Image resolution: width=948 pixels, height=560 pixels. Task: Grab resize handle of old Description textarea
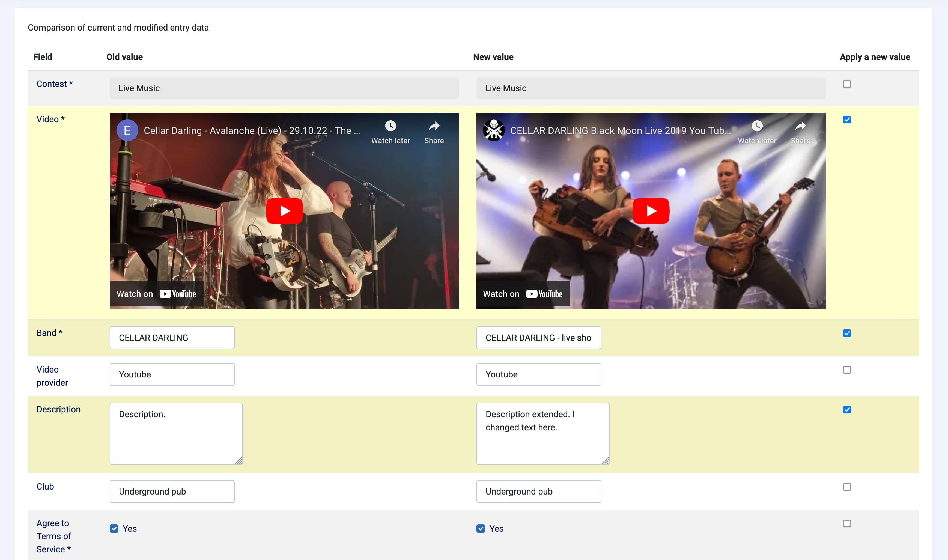click(x=239, y=461)
